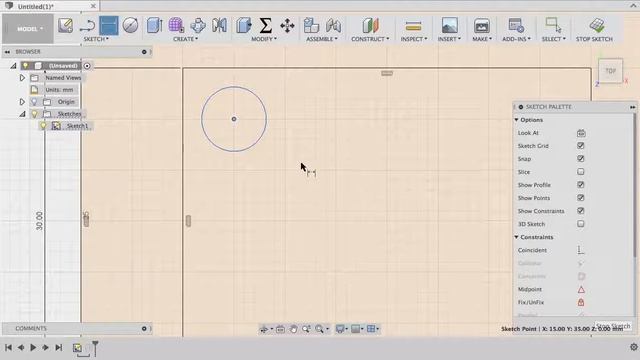The height and width of the screenshot is (360, 640).
Task: Open the MODEL workspace dropdown
Action: (x=28, y=29)
